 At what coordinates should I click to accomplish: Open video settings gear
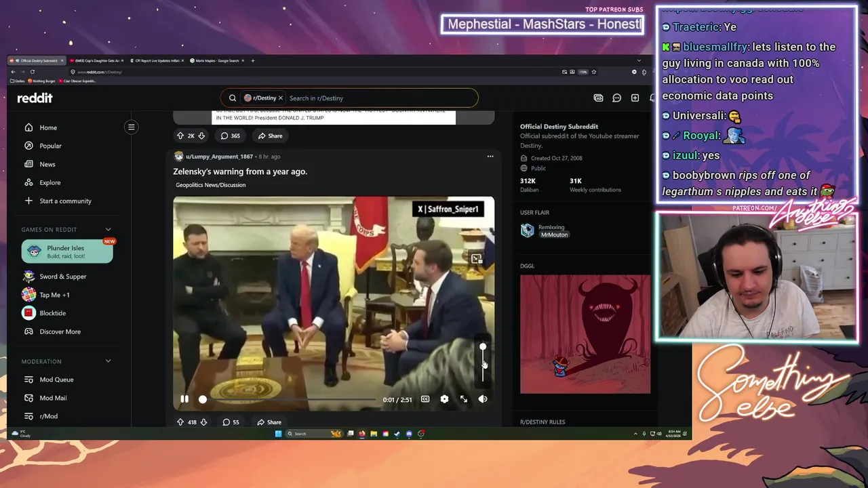tap(444, 399)
